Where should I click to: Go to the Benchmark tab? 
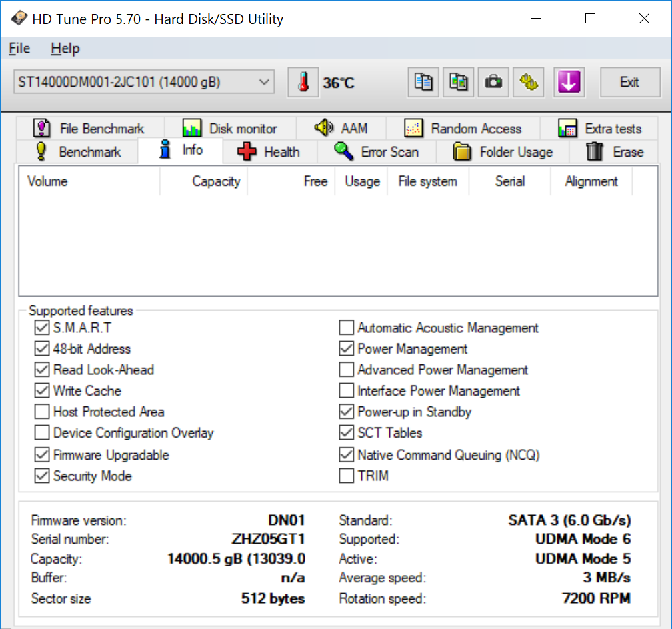point(78,152)
